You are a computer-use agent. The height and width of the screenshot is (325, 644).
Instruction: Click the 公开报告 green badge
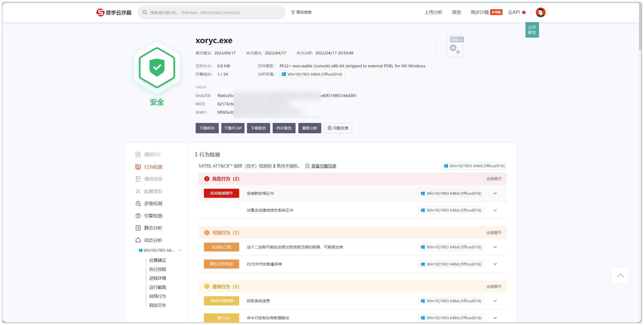click(532, 30)
